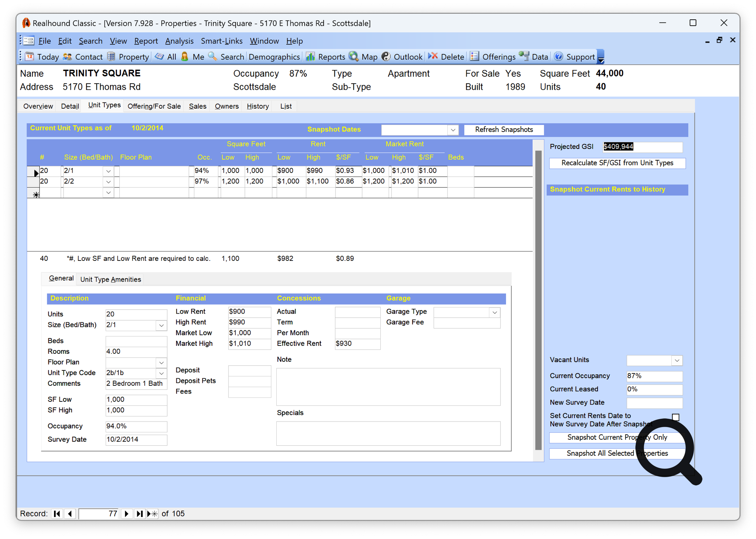The width and height of the screenshot is (756, 539).
Task: Select the All toolbar icon
Action: pos(160,56)
